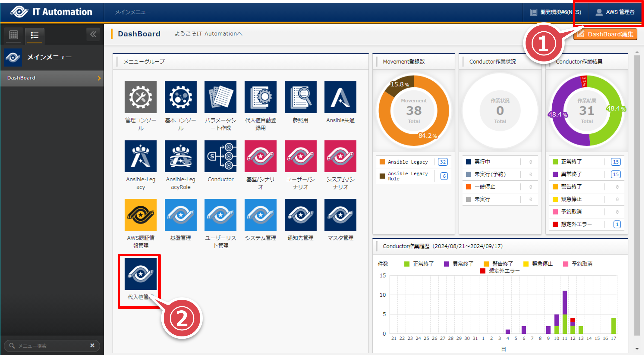
Task: Open the Ansible-LegacyRole crown icon
Action: (180, 156)
